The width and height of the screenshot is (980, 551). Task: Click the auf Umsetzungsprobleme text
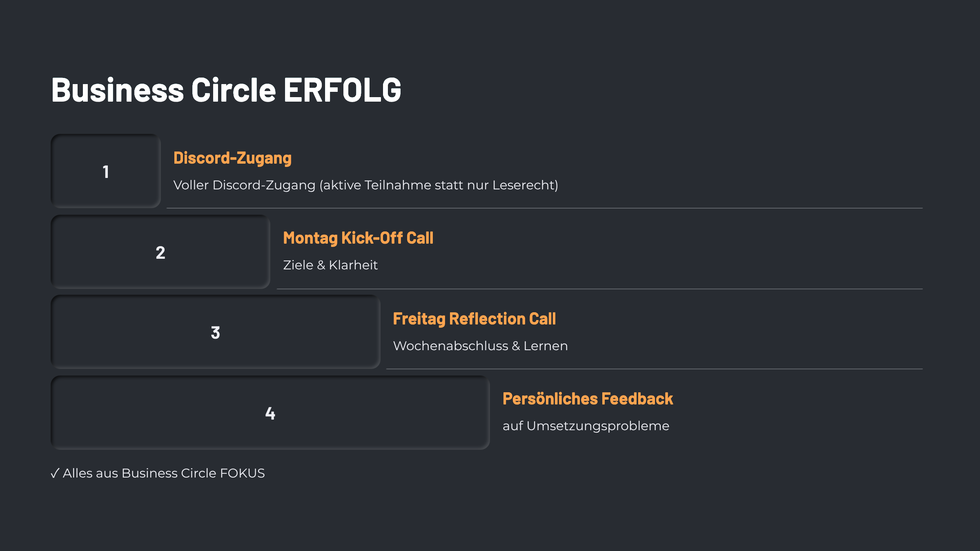coord(586,426)
